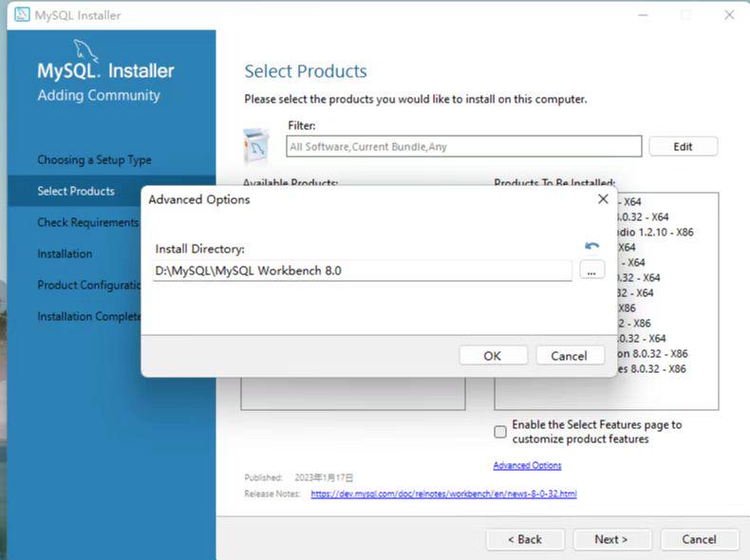750x560 pixels.
Task: Cancel the Advanced Options dialog
Action: coord(570,356)
